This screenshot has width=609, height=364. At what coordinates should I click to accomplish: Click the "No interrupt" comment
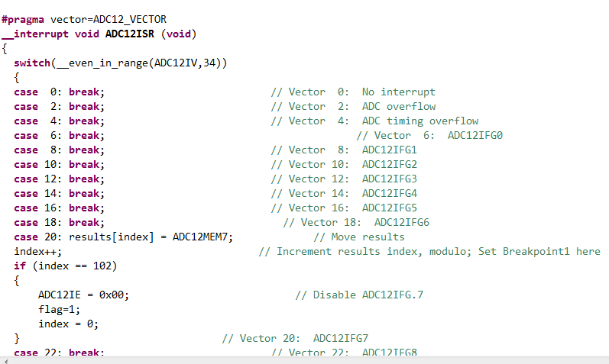[398, 92]
